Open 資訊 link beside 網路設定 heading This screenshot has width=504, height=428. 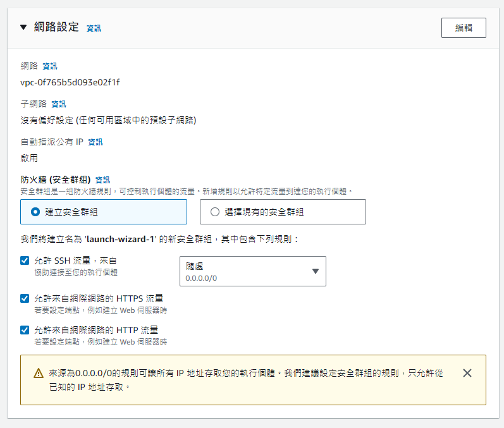94,28
